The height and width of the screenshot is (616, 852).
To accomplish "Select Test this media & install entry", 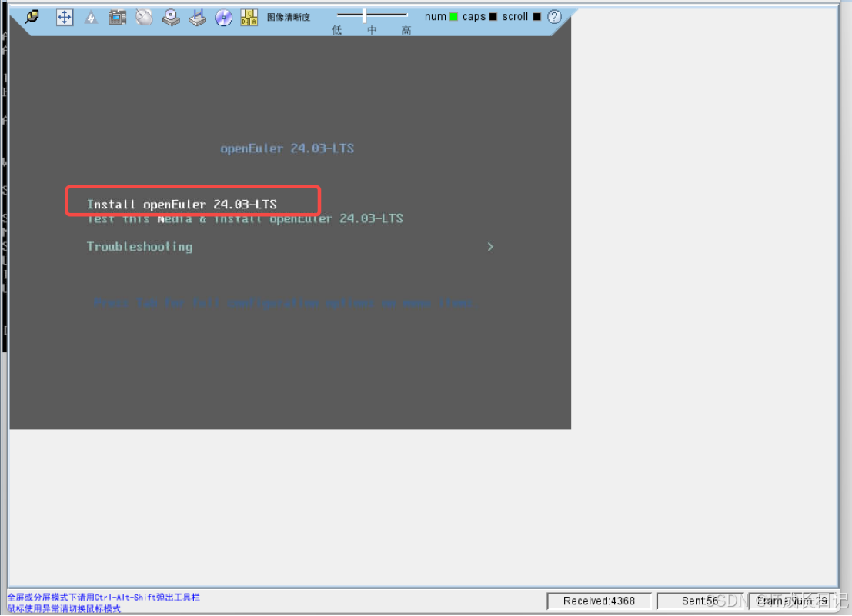I will (x=245, y=218).
